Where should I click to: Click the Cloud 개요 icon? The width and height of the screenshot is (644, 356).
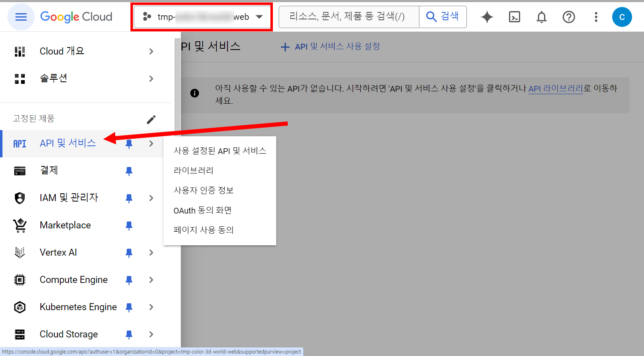pyautogui.click(x=20, y=51)
